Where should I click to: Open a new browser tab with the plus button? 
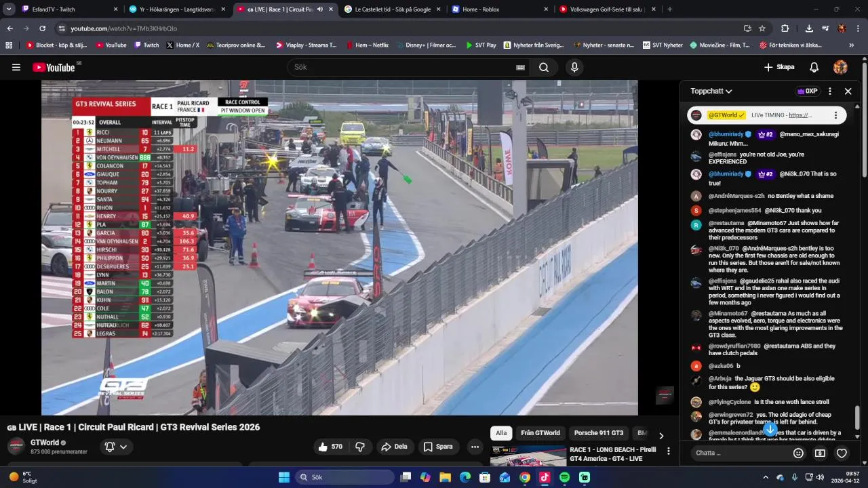[670, 9]
